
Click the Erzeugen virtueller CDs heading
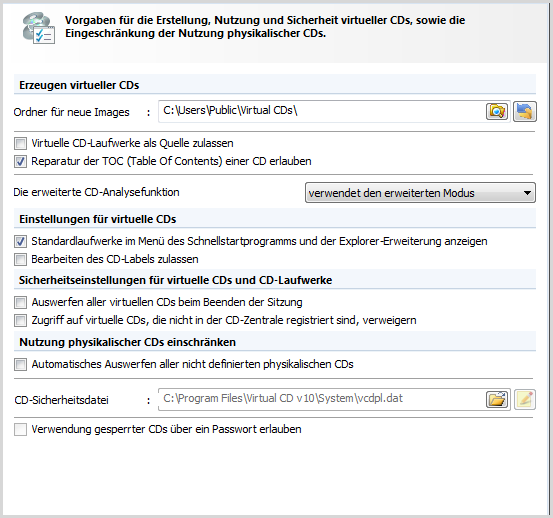pos(79,85)
